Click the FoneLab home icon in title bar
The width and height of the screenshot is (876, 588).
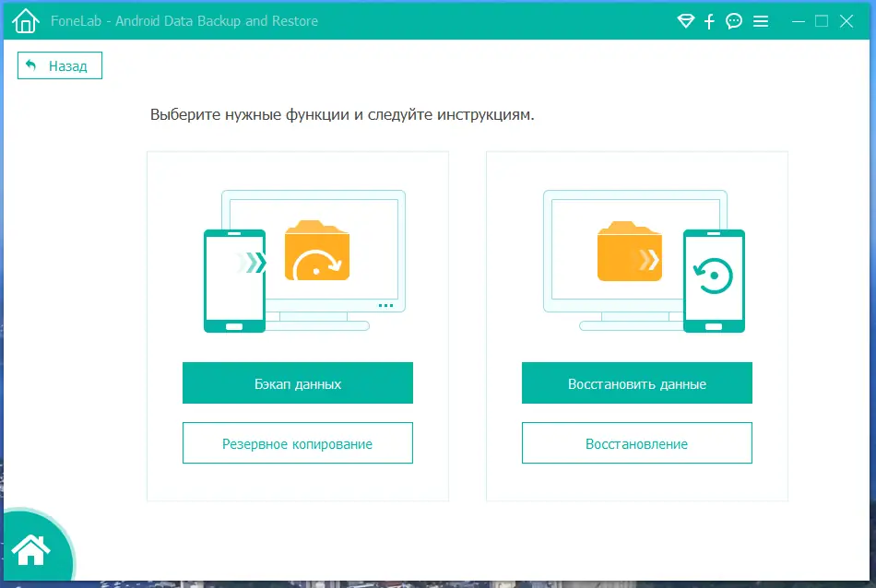[x=24, y=19]
